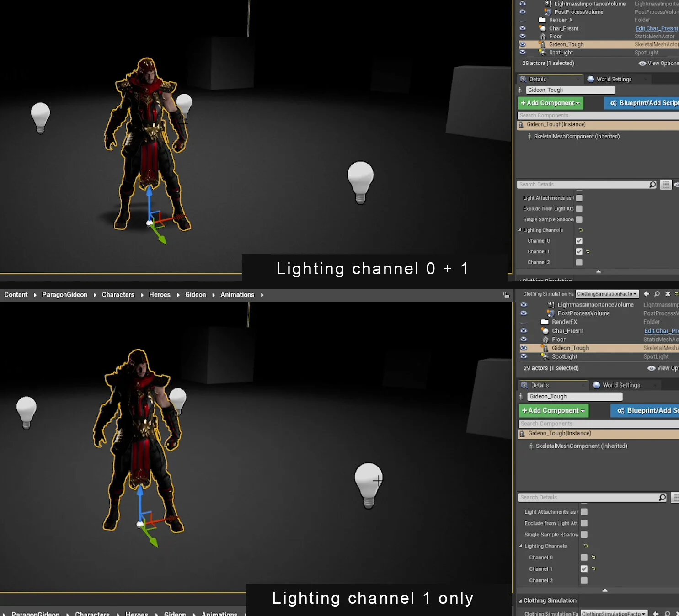
Task: Click use-selected arrow icon beside ClothingSimulationFactory above outliner
Action: point(647,294)
